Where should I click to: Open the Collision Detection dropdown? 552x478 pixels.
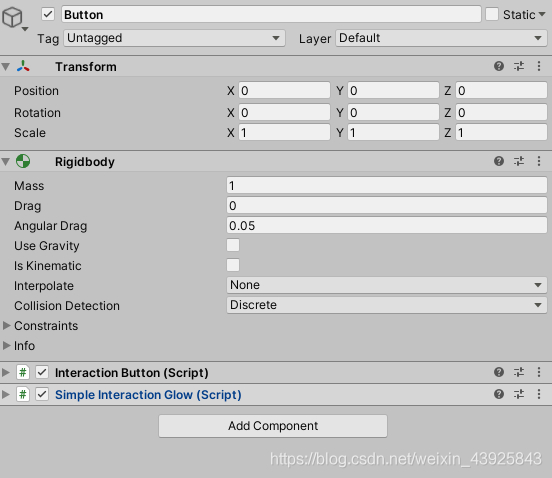pyautogui.click(x=387, y=305)
